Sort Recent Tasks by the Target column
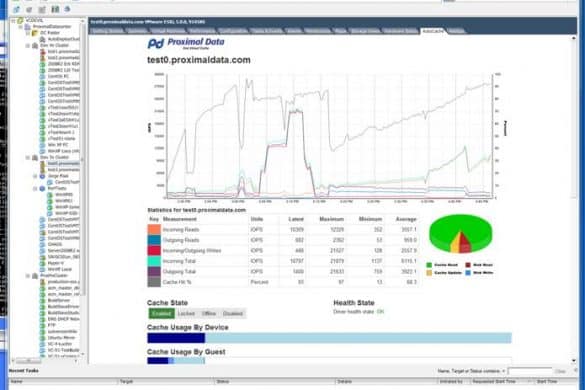 (166, 381)
